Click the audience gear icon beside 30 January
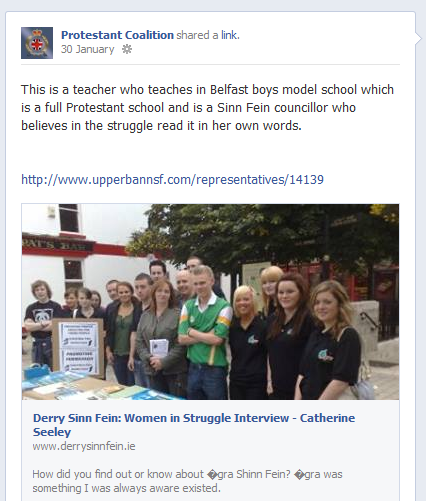The width and height of the screenshot is (426, 501). 127,50
